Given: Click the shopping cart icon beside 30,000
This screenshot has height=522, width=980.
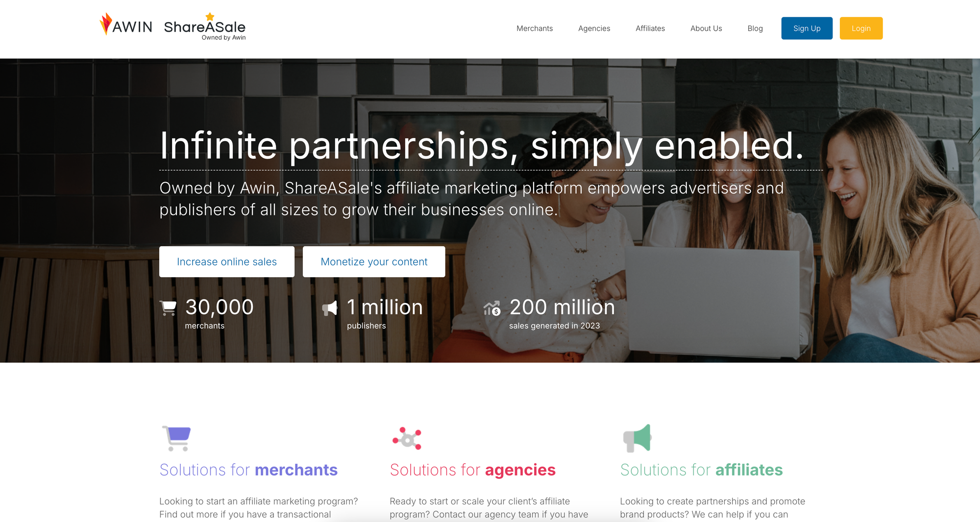Looking at the screenshot, I should [168, 308].
